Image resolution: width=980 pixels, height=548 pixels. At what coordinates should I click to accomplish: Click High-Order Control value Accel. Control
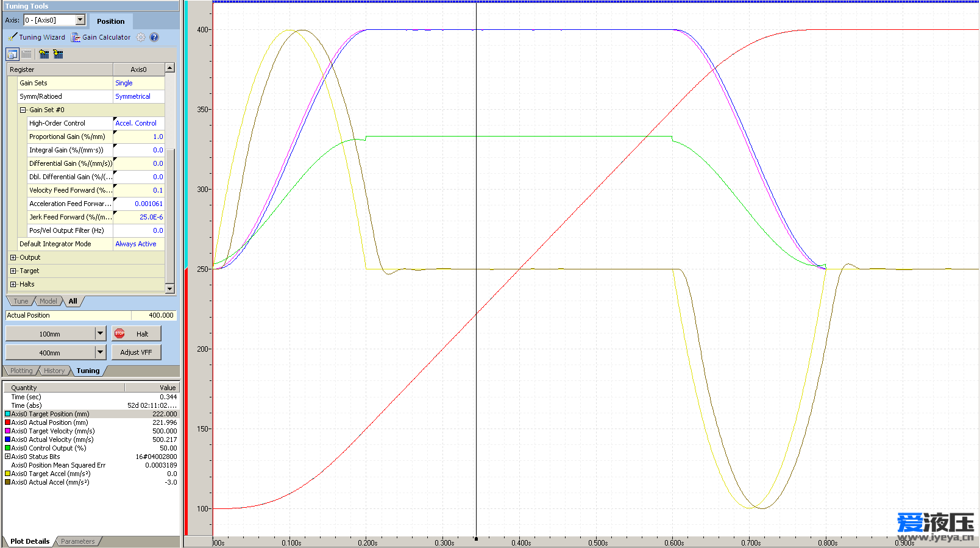point(139,123)
